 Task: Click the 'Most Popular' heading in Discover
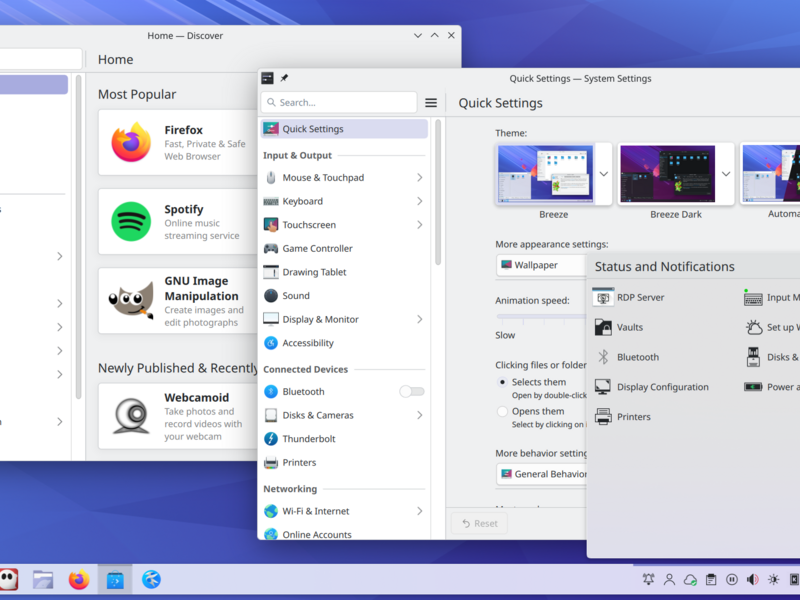[x=137, y=94]
